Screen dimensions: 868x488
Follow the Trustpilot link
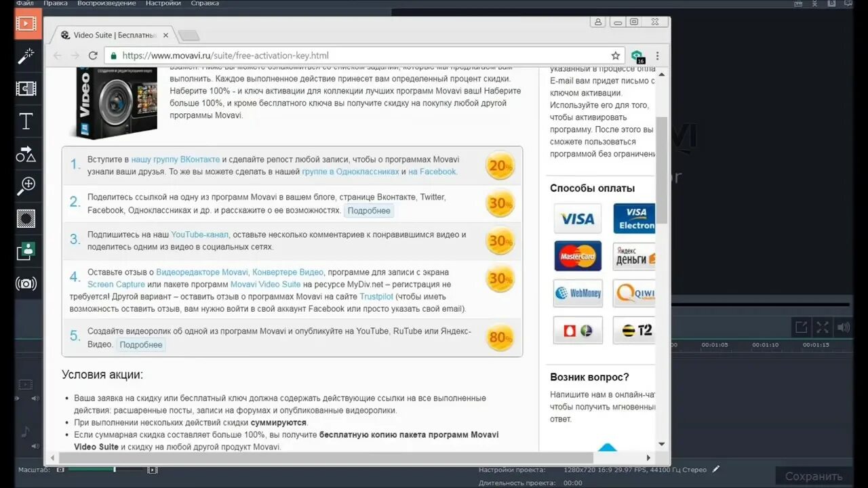[376, 297]
